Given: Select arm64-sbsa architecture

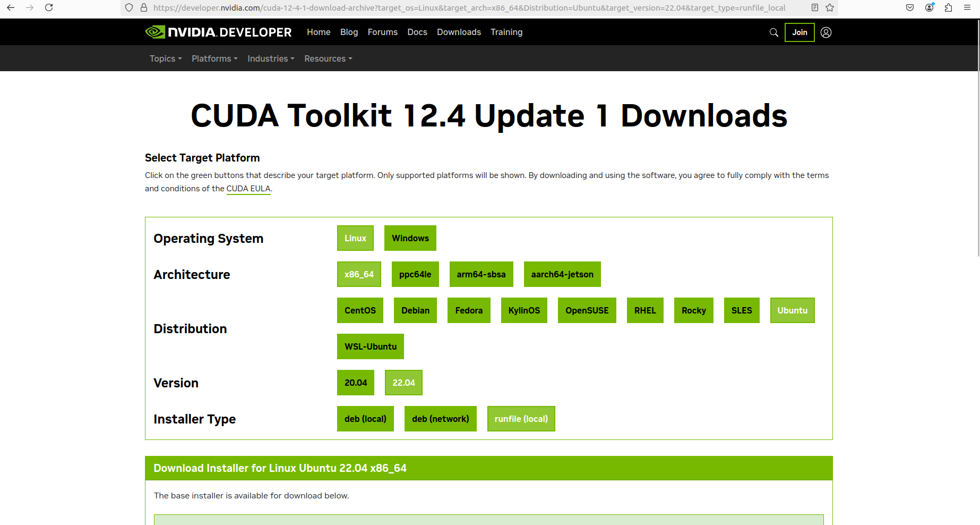Looking at the screenshot, I should 482,274.
